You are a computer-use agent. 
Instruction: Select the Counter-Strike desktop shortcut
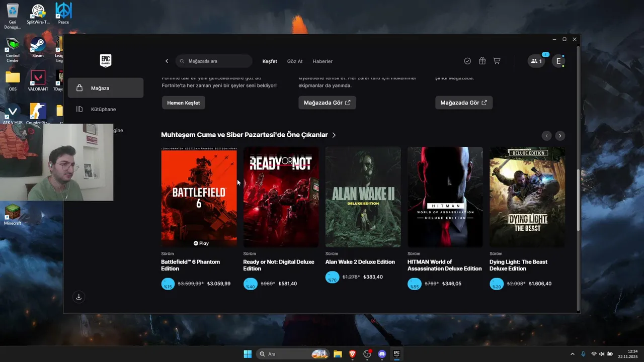38,114
